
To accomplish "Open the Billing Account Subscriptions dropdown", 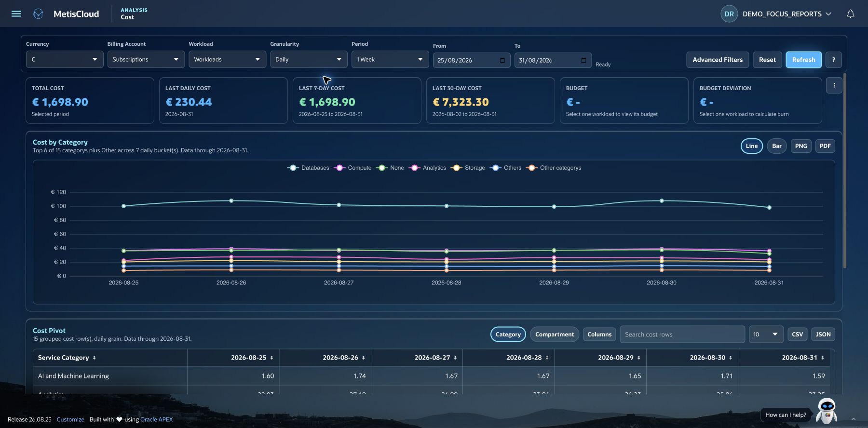I will [x=146, y=59].
